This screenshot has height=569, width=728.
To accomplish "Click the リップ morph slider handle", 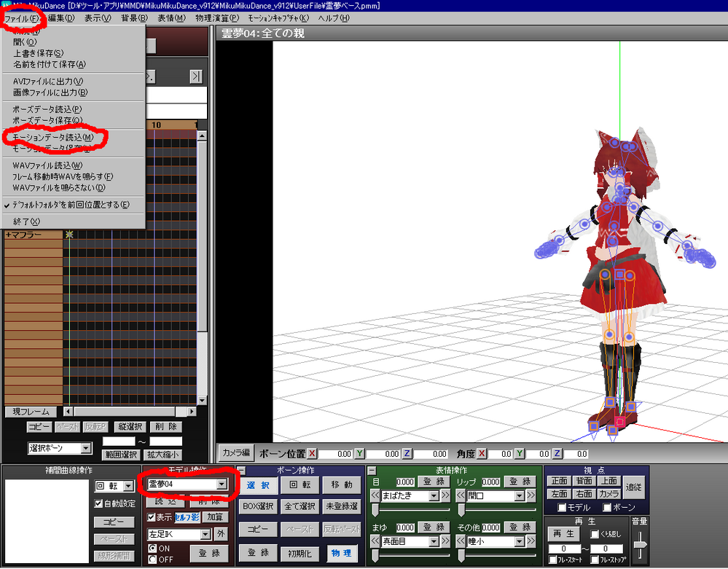I will pyautogui.click(x=461, y=510).
